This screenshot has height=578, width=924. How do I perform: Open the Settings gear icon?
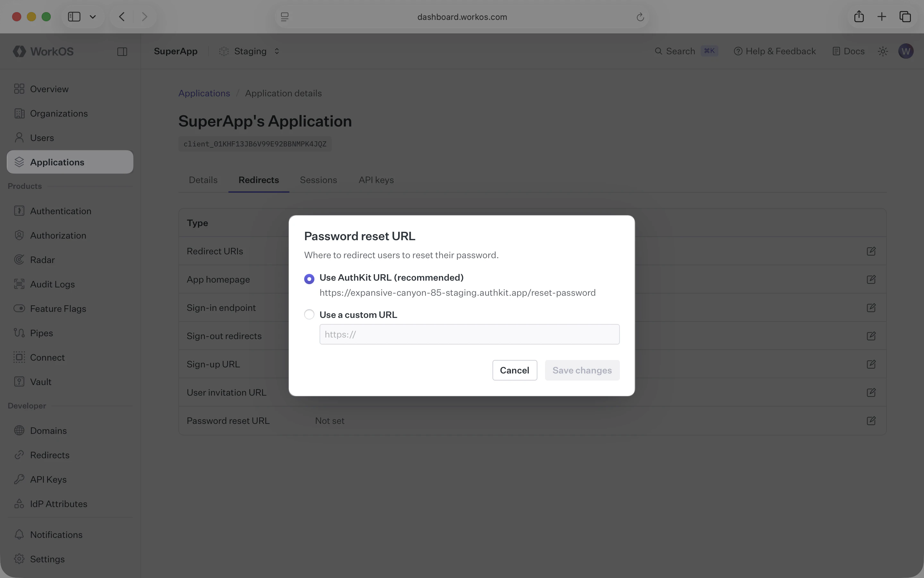19,559
